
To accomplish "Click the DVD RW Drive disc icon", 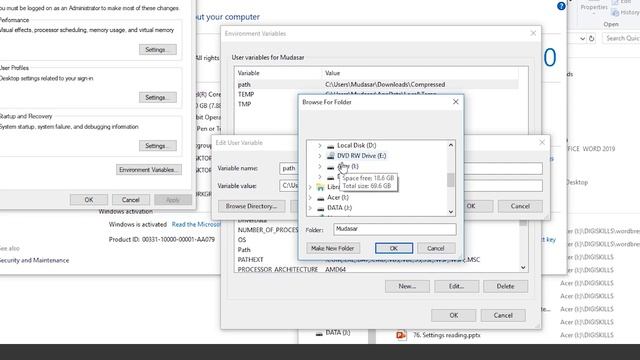I will pyautogui.click(x=331, y=156).
